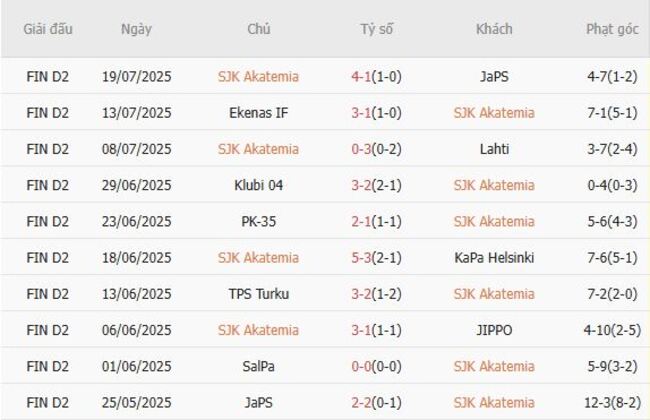Open the PK-35 team link
The height and width of the screenshot is (420, 650).
[x=258, y=221]
